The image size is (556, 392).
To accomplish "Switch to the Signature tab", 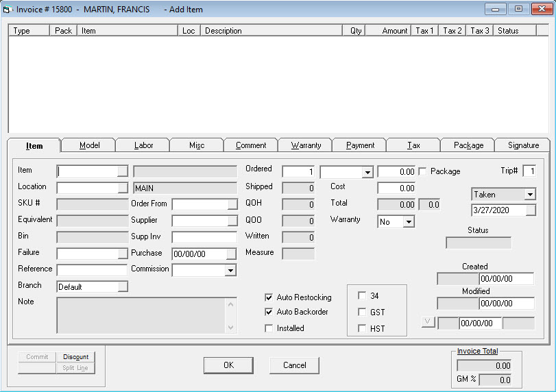I will point(523,145).
